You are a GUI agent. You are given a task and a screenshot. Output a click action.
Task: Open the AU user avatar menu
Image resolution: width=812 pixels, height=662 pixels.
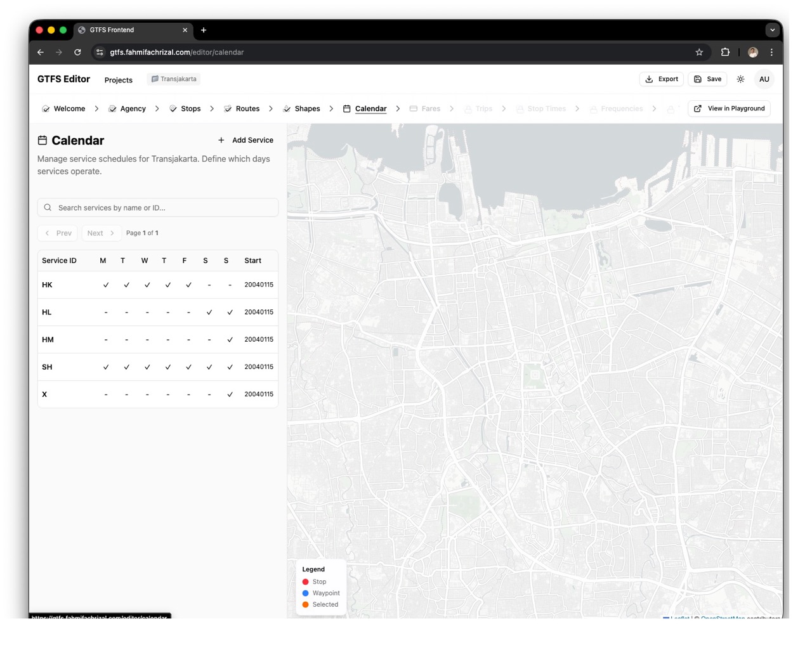coord(764,79)
